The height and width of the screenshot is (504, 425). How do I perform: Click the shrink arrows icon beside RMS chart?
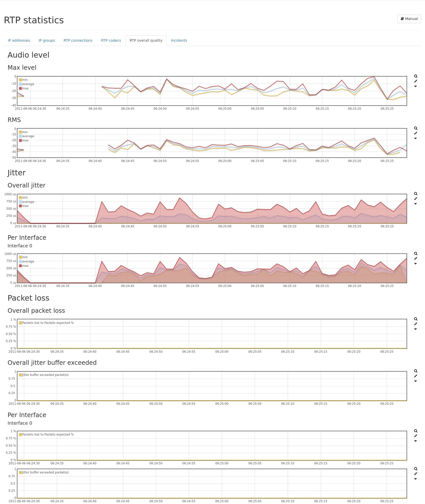tap(416, 133)
